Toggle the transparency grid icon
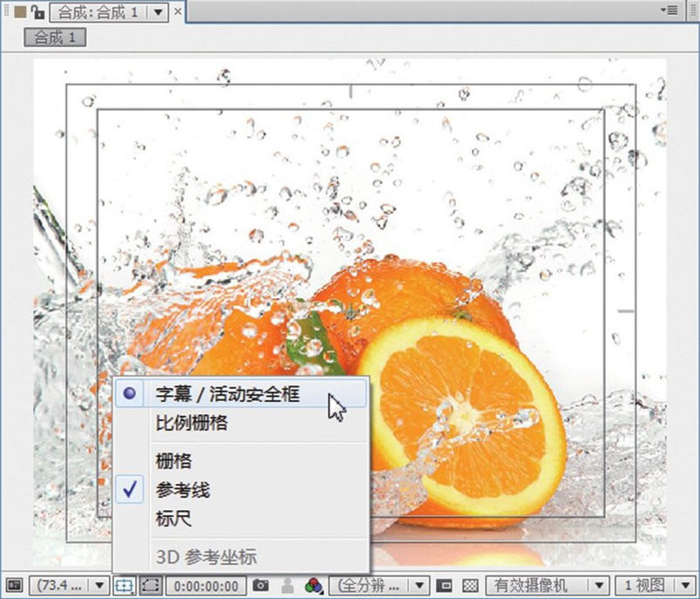Viewport: 700px width, 599px height. point(470,585)
